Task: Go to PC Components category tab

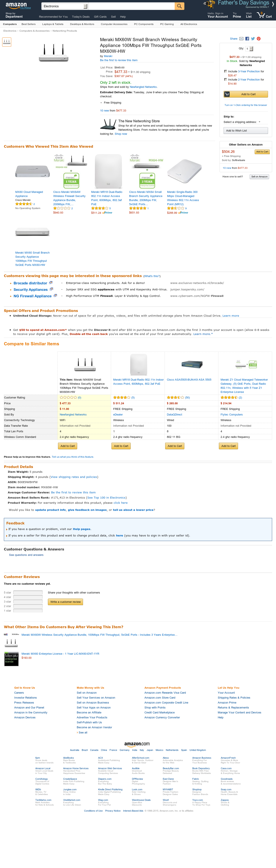Action: click(144, 24)
